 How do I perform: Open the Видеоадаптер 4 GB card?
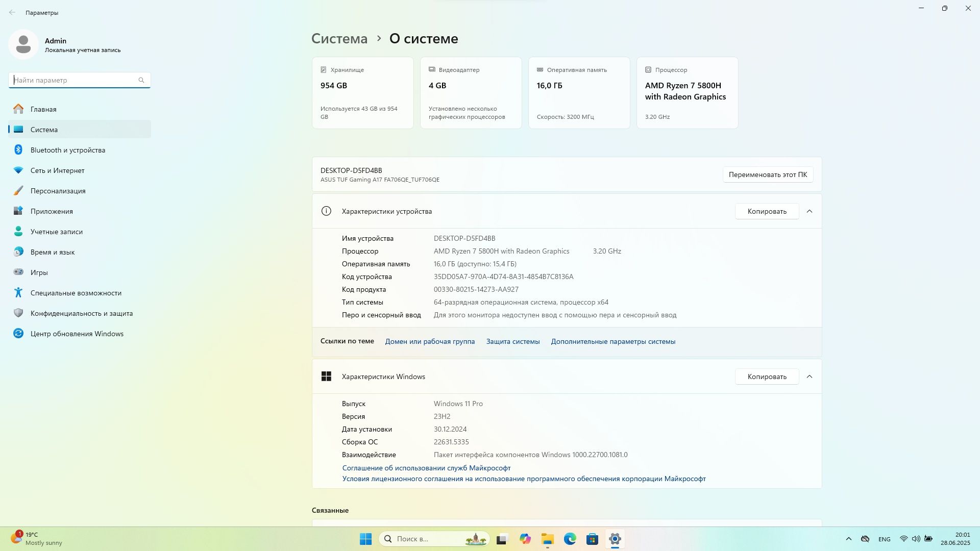click(471, 93)
